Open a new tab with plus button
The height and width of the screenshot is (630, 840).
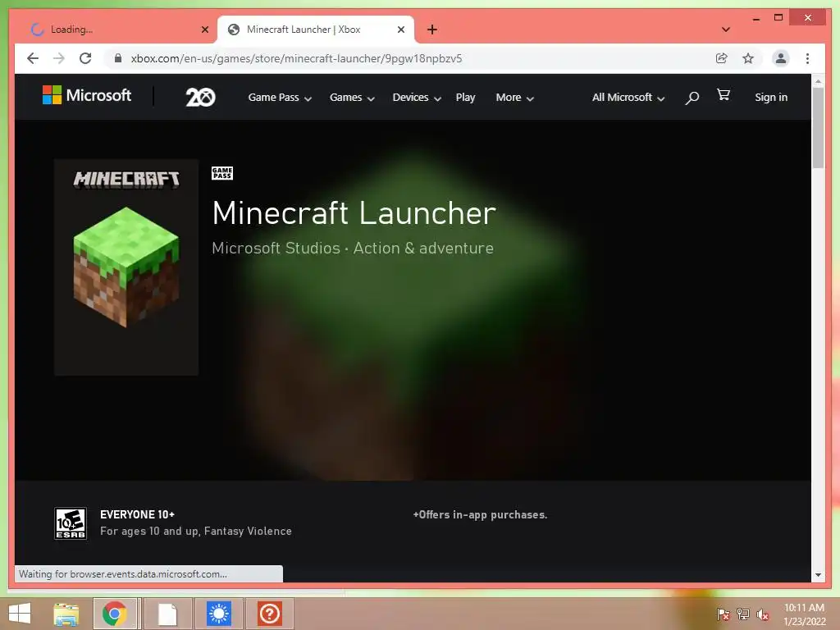coord(432,30)
